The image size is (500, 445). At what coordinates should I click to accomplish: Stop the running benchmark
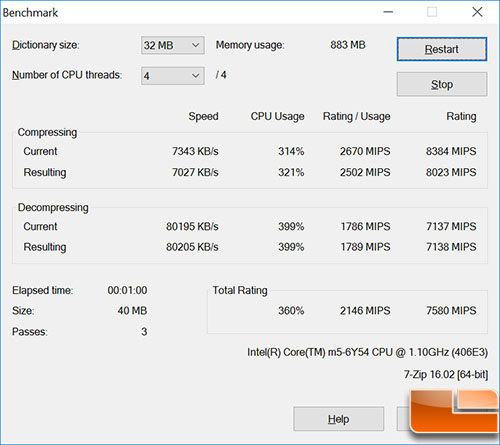(x=442, y=84)
